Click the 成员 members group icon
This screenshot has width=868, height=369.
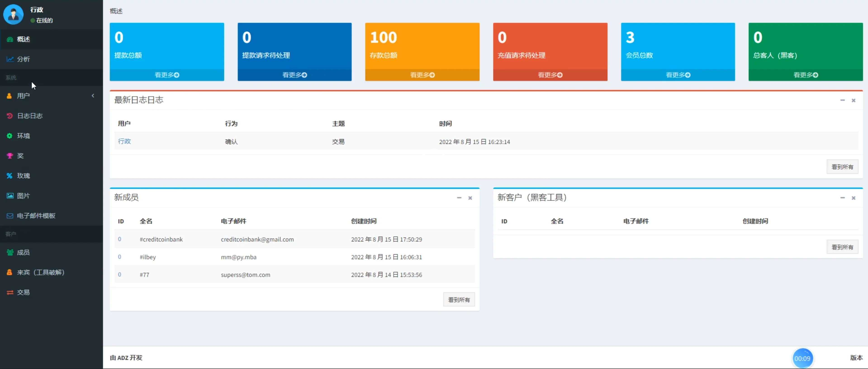(x=10, y=252)
